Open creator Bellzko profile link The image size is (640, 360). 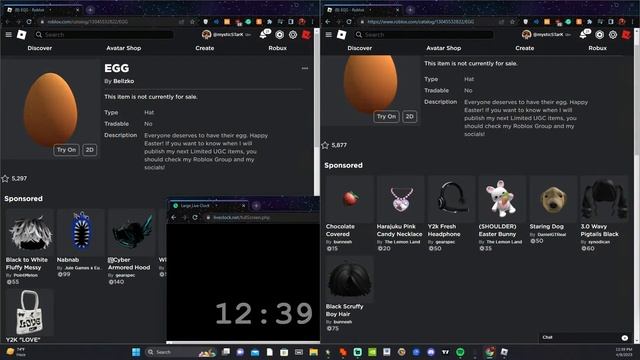[124, 81]
